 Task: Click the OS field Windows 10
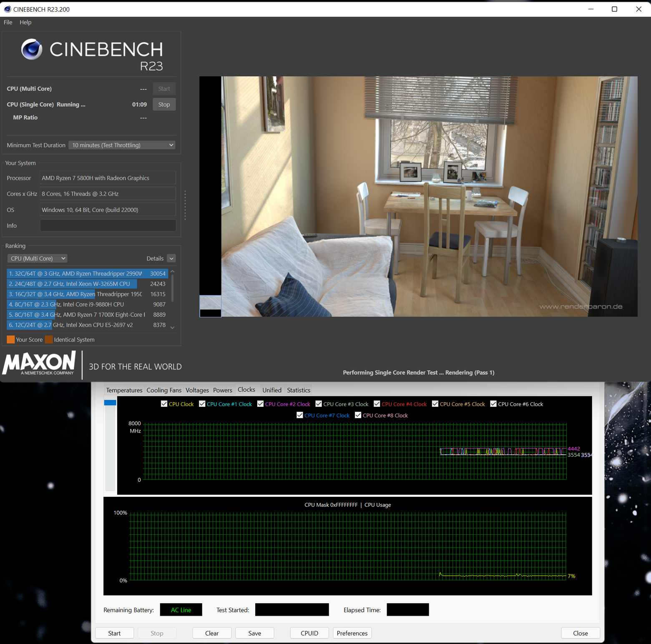click(x=108, y=210)
